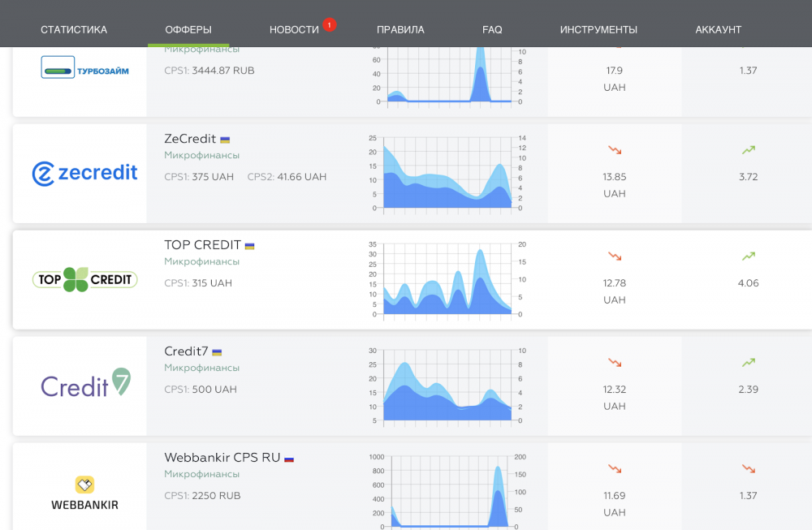Open the СТАТИСТИКА menu tab
The image size is (812, 530).
click(x=74, y=30)
